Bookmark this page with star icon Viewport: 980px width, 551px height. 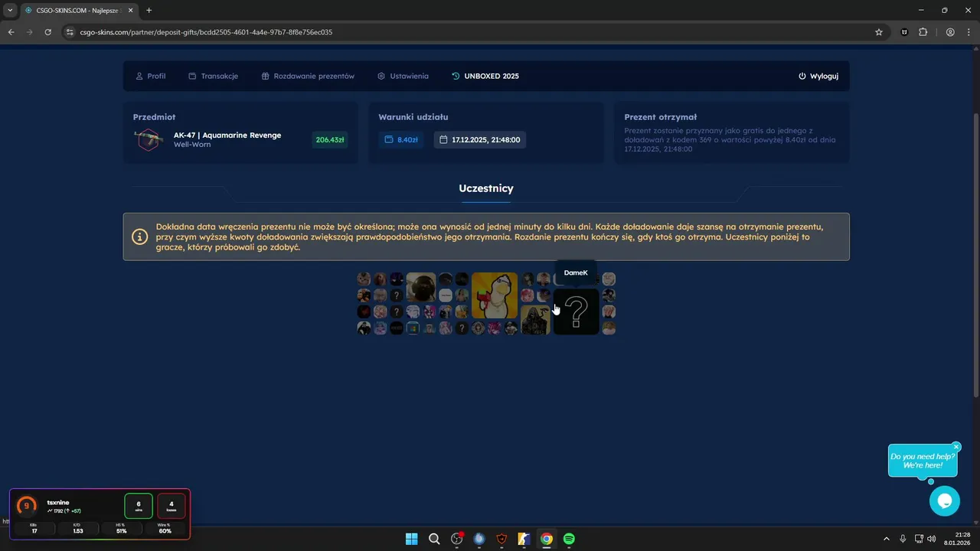[879, 32]
